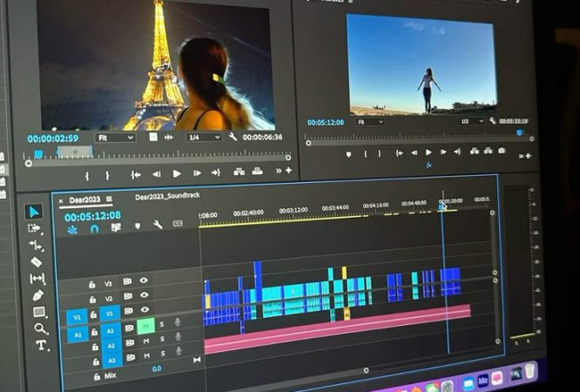
Task: Toggle the V2 track lock
Action: [93, 298]
